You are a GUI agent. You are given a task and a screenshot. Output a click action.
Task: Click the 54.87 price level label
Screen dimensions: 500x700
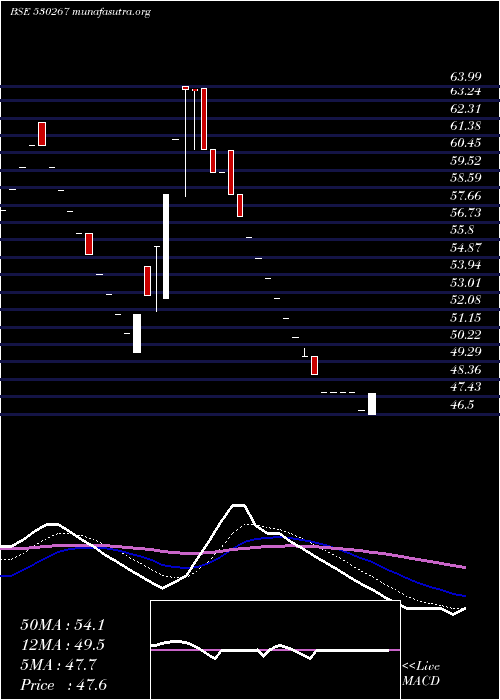(465, 248)
